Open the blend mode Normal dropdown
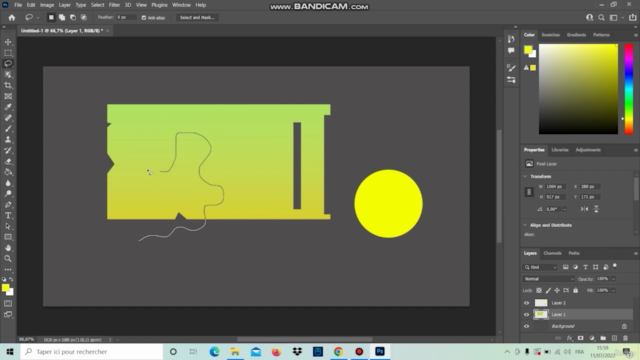The width and height of the screenshot is (640, 360). (548, 279)
